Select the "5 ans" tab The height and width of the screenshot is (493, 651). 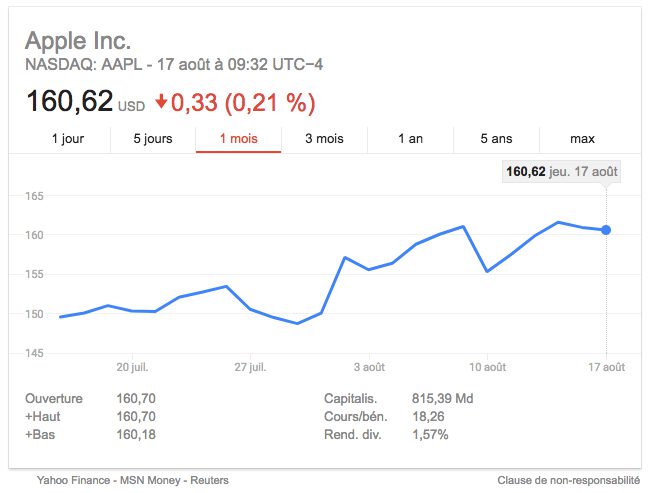tap(496, 139)
